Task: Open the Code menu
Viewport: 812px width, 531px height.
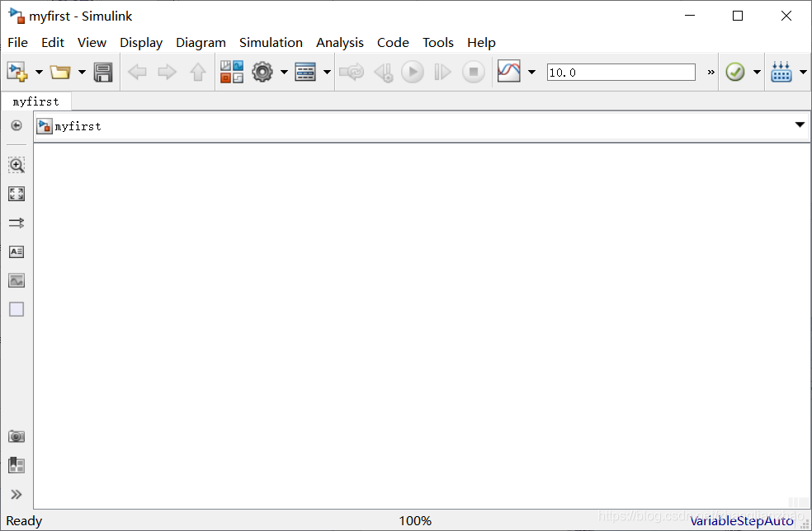Action: [393, 42]
